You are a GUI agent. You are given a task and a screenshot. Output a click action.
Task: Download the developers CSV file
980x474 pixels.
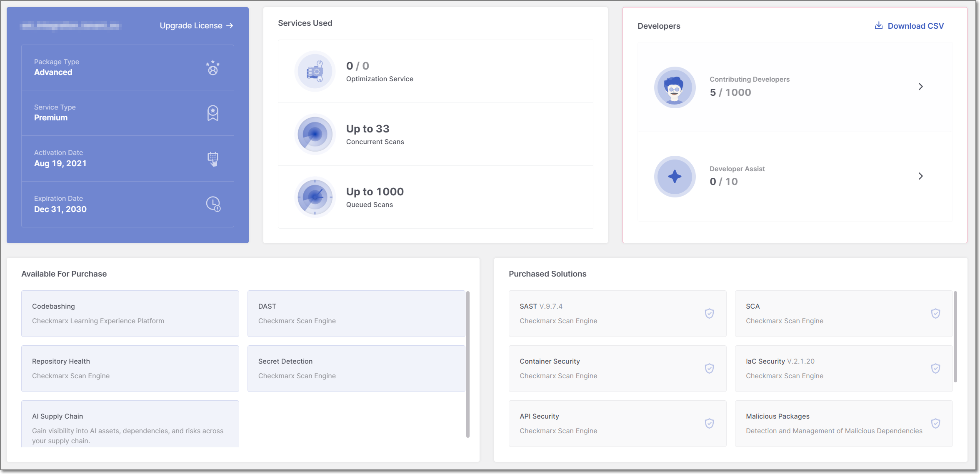[x=909, y=26]
